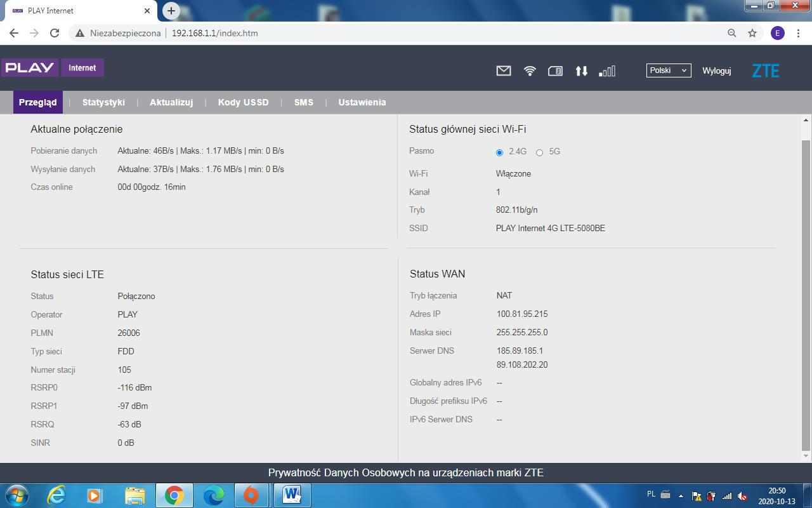Open the ZTE data privacy notice banner
This screenshot has width=812, height=508.
point(406,472)
